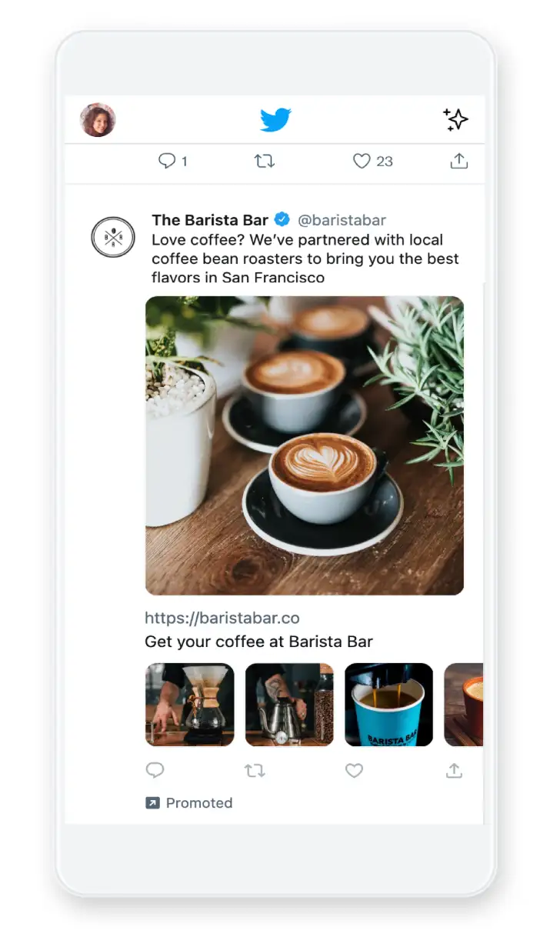The width and height of the screenshot is (560, 937).
Task: Tap the Twitter bird logo
Action: click(x=275, y=120)
